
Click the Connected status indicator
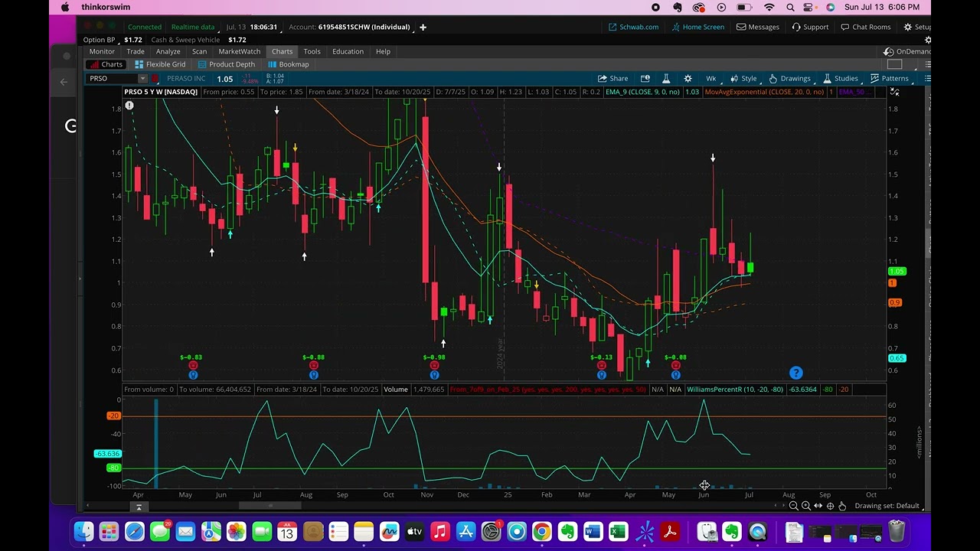click(145, 27)
